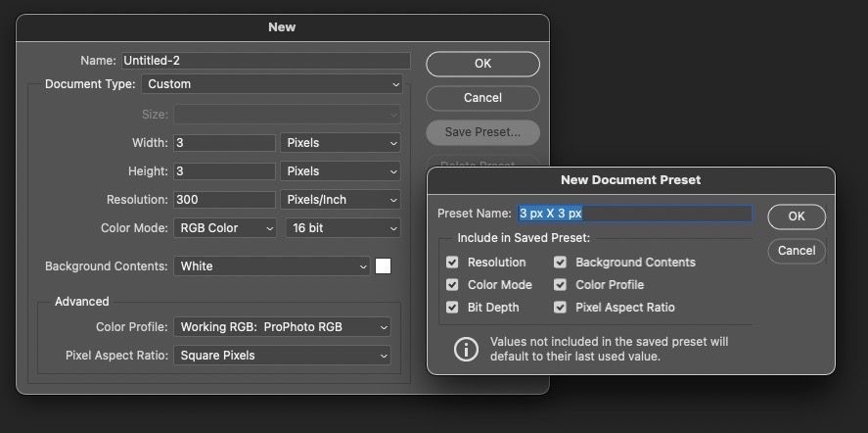Viewport: 868px width, 433px height.
Task: Open the Background Contents White dropdown
Action: tap(271, 266)
